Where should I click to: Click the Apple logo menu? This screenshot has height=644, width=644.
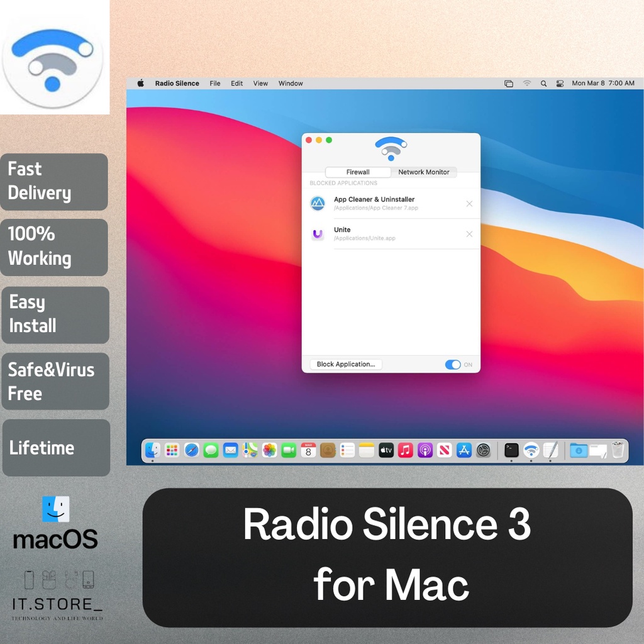click(141, 83)
